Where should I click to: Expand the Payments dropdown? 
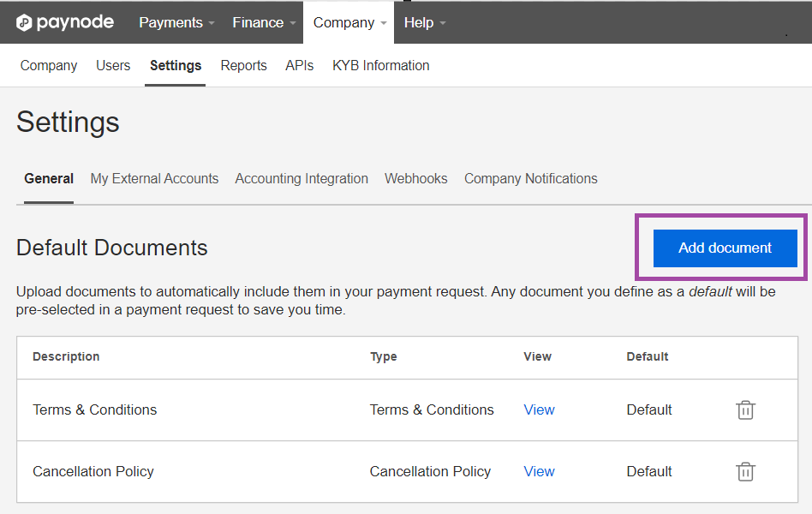pyautogui.click(x=170, y=22)
